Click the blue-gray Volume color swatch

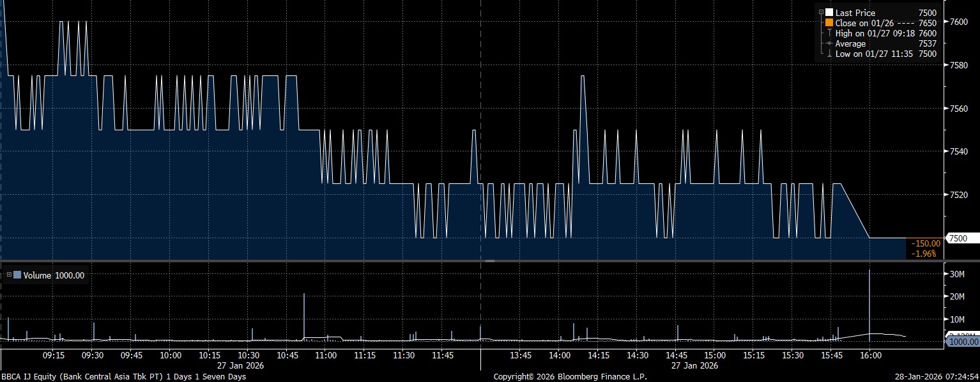pyautogui.click(x=17, y=275)
